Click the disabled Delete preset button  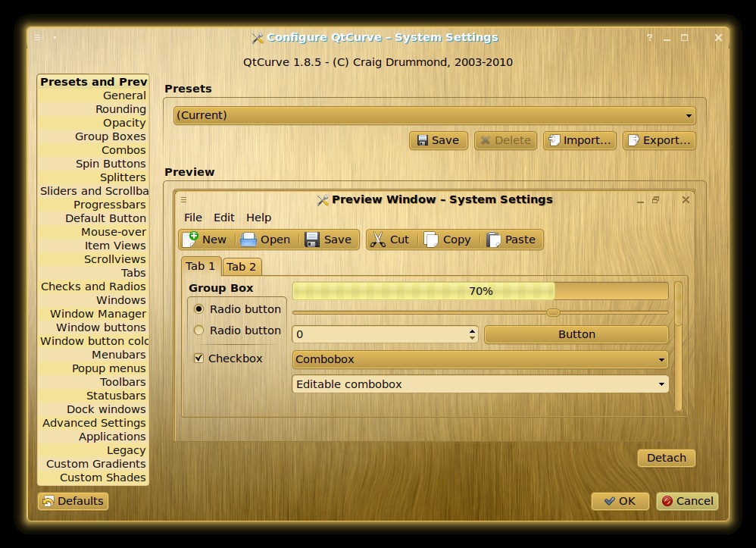click(505, 140)
